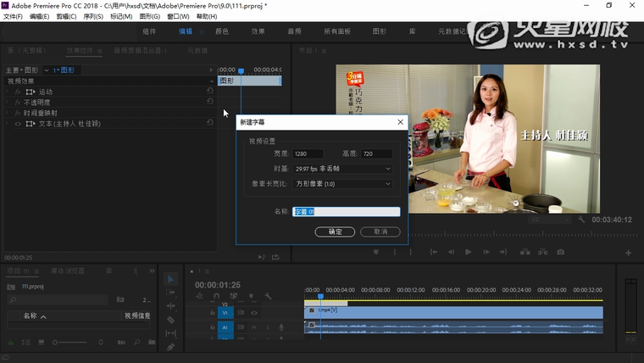The width and height of the screenshot is (644, 363).
Task: Toggle visibility of 文本 text layer
Action: 18,124
